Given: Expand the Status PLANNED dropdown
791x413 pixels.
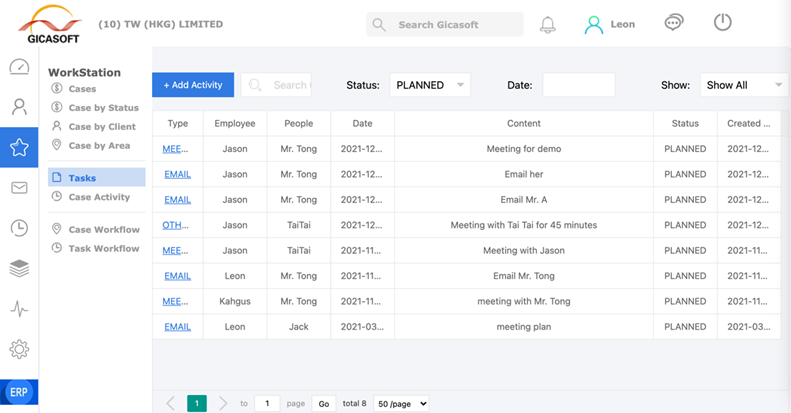Looking at the screenshot, I should click(x=429, y=85).
